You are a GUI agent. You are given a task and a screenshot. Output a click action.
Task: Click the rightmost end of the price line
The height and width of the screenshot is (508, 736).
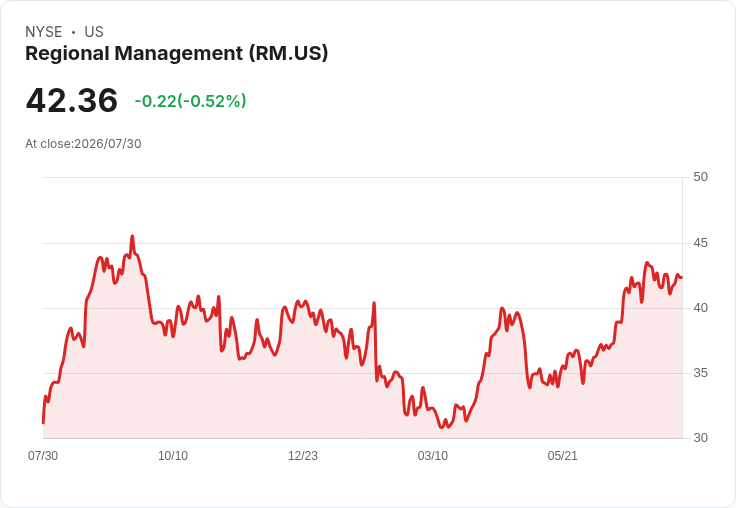point(682,277)
